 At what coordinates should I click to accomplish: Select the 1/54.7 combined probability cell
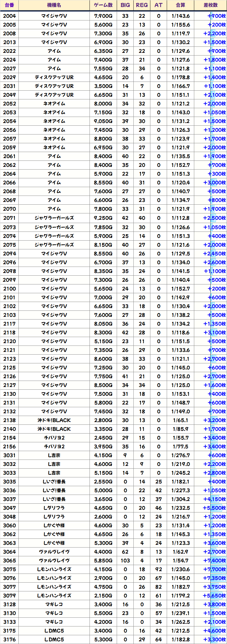[180, 561]
